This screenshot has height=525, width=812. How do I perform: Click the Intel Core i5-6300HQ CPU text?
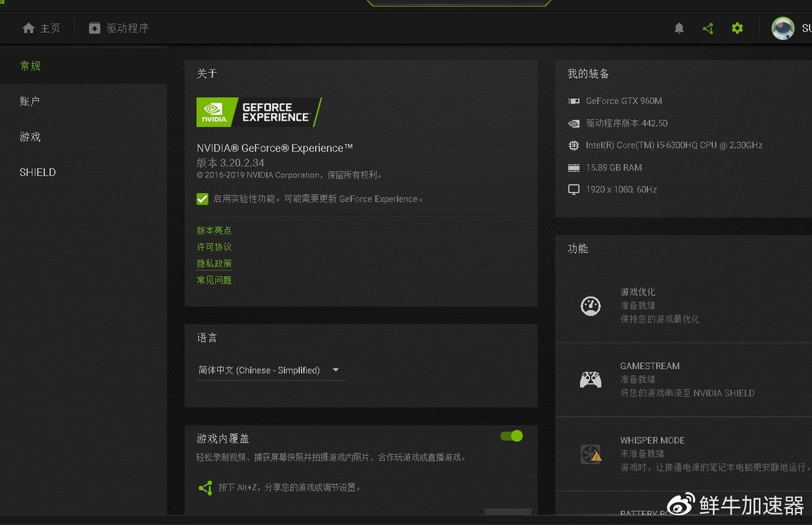click(674, 145)
